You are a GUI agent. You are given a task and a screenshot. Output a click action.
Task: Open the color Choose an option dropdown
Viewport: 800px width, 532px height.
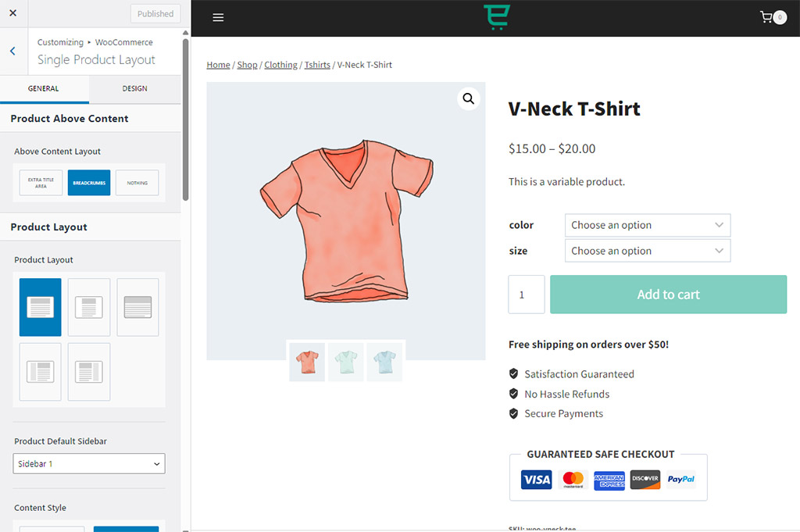point(647,225)
